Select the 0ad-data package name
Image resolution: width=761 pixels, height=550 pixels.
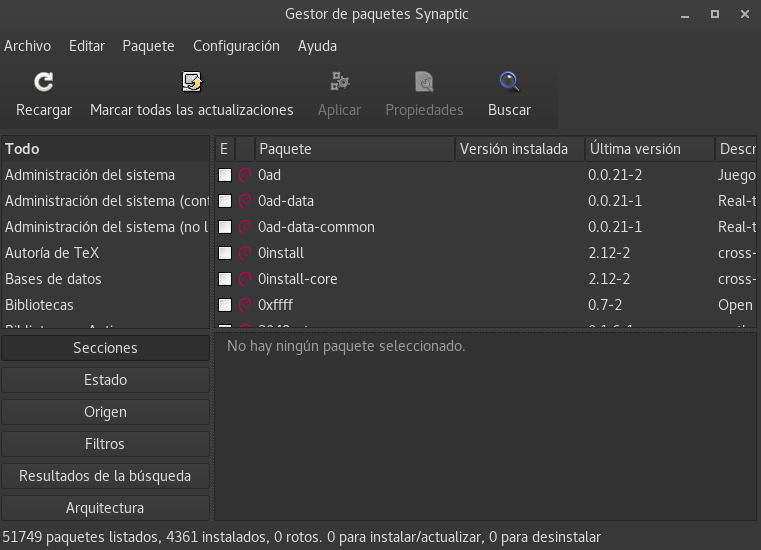(286, 201)
